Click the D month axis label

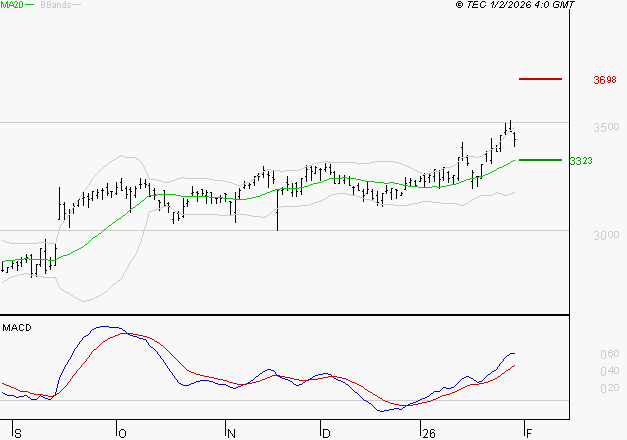pos(326,434)
